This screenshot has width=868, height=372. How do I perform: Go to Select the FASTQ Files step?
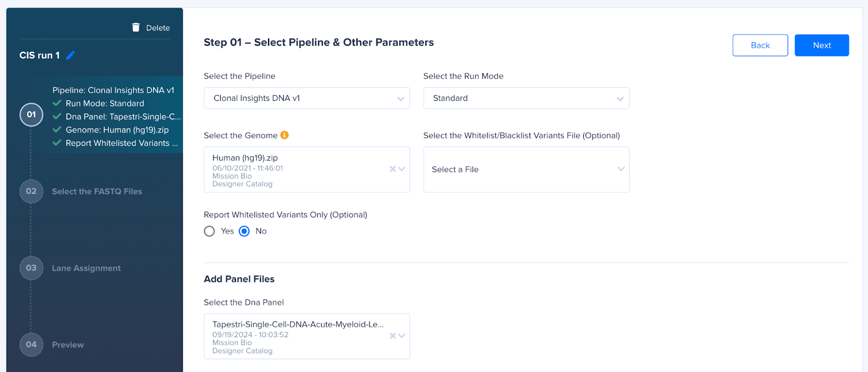coord(97,191)
